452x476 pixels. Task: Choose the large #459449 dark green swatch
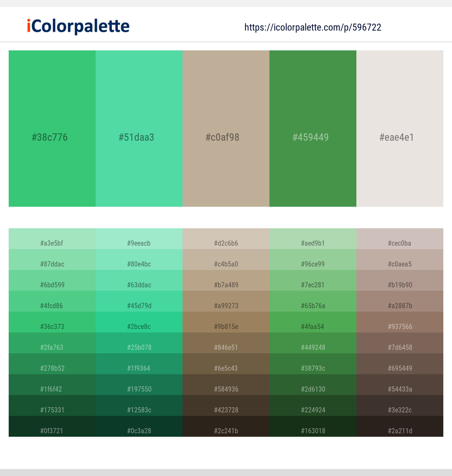[x=313, y=129]
